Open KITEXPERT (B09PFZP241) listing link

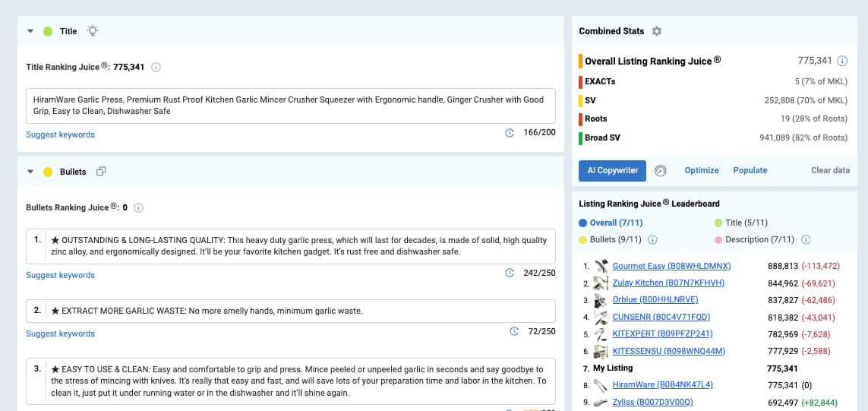click(x=663, y=334)
